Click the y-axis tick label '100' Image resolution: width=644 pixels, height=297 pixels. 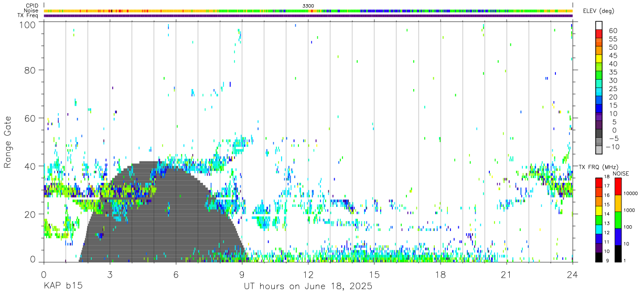click(28, 25)
